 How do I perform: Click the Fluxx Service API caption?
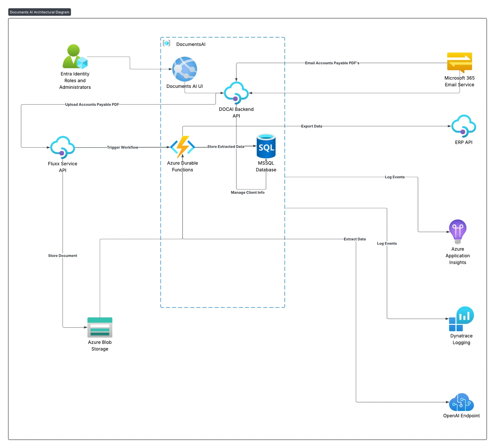coord(62,167)
